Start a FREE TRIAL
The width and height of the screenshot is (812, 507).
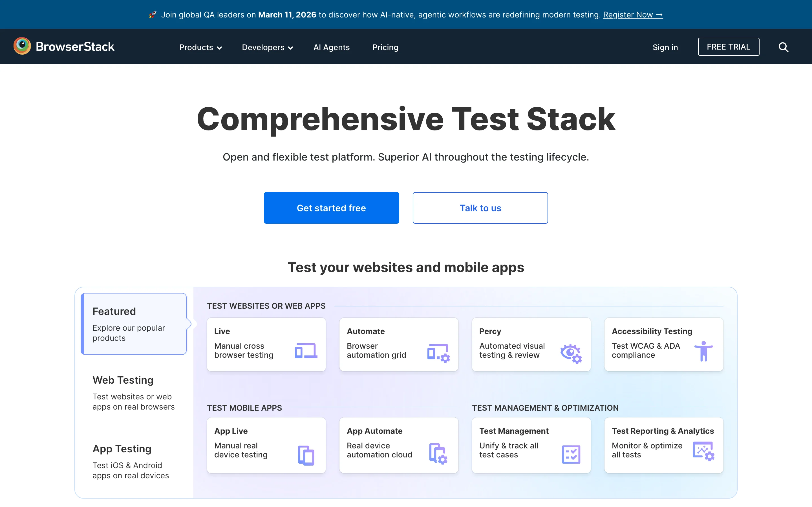point(729,46)
